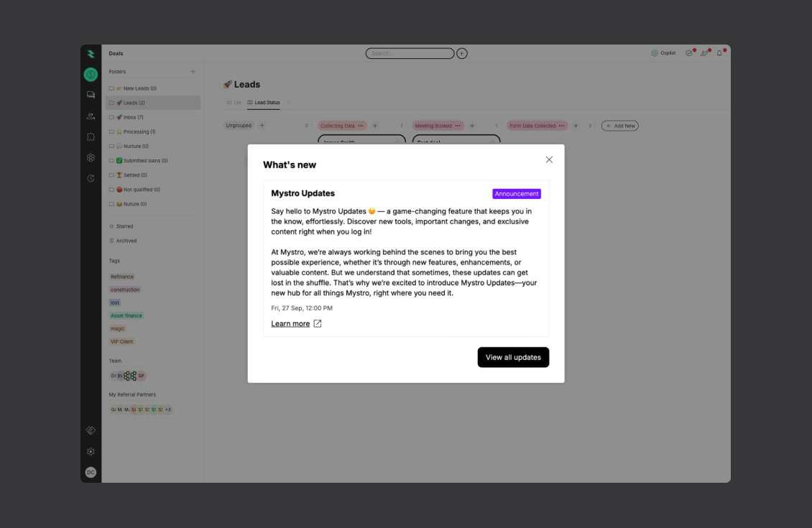Switch to the Lead Status tab

click(x=264, y=103)
